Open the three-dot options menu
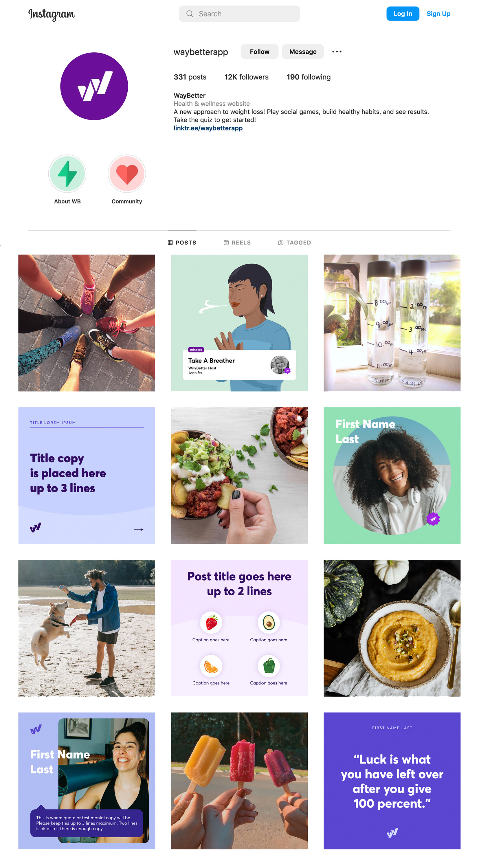 click(337, 52)
